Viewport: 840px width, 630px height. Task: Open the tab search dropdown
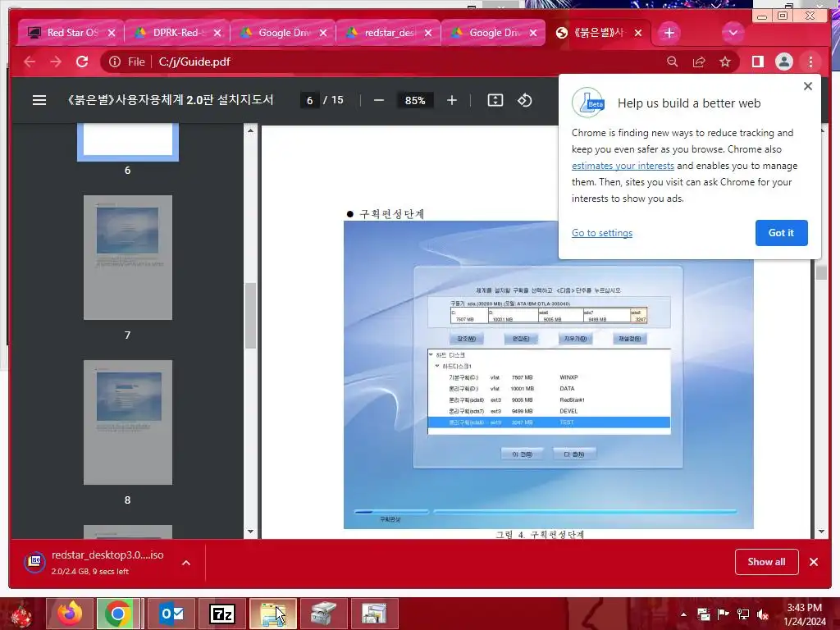tap(733, 33)
